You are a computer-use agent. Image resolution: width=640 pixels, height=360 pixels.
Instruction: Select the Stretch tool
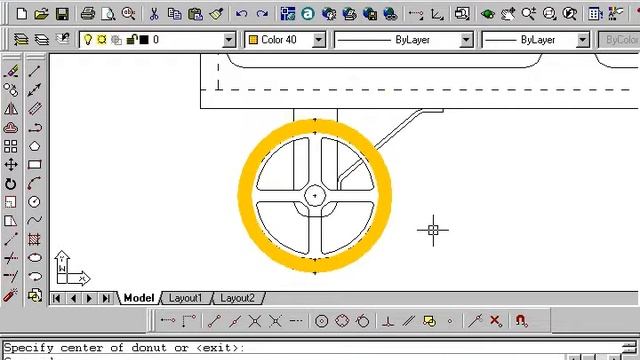click(11, 221)
